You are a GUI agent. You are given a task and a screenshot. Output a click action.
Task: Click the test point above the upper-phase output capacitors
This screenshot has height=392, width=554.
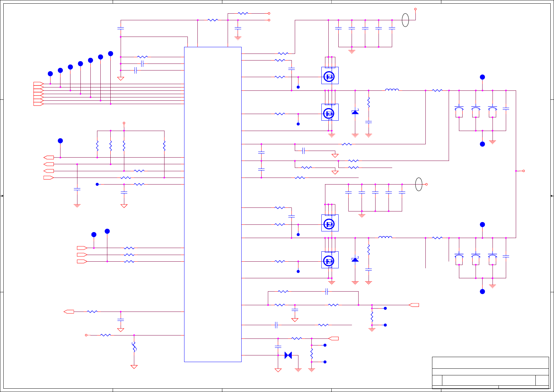[x=482, y=77]
